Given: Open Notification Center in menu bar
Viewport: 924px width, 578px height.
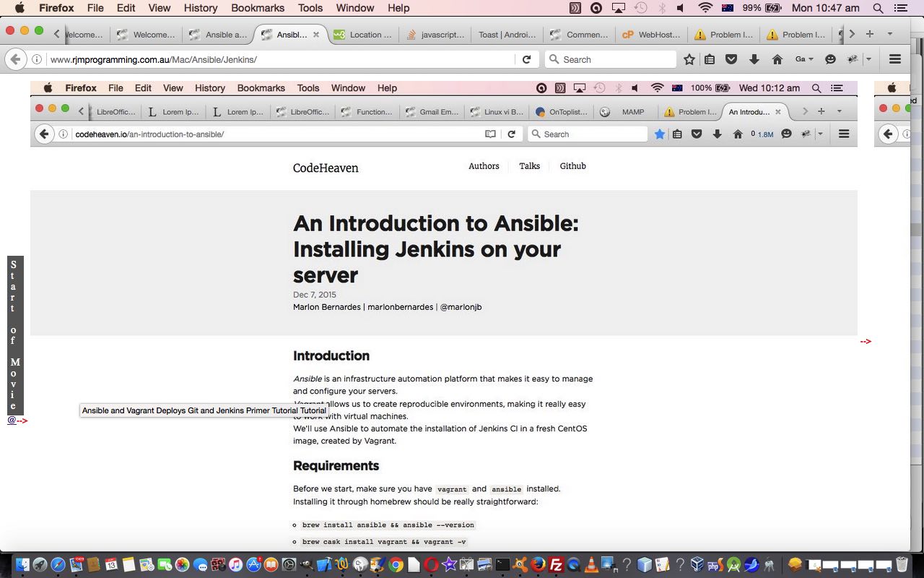Looking at the screenshot, I should pos(900,8).
